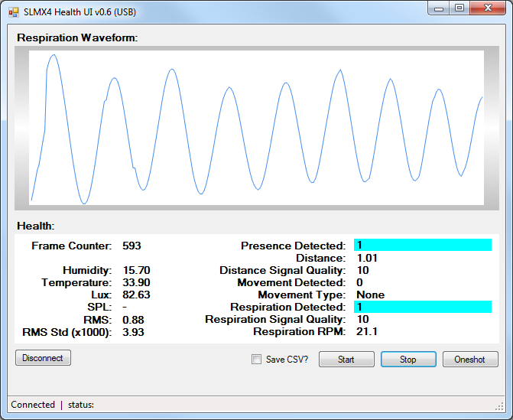Screen dimensions: 513x420
Task: Click the Frame Counter label
Action: tap(72, 246)
